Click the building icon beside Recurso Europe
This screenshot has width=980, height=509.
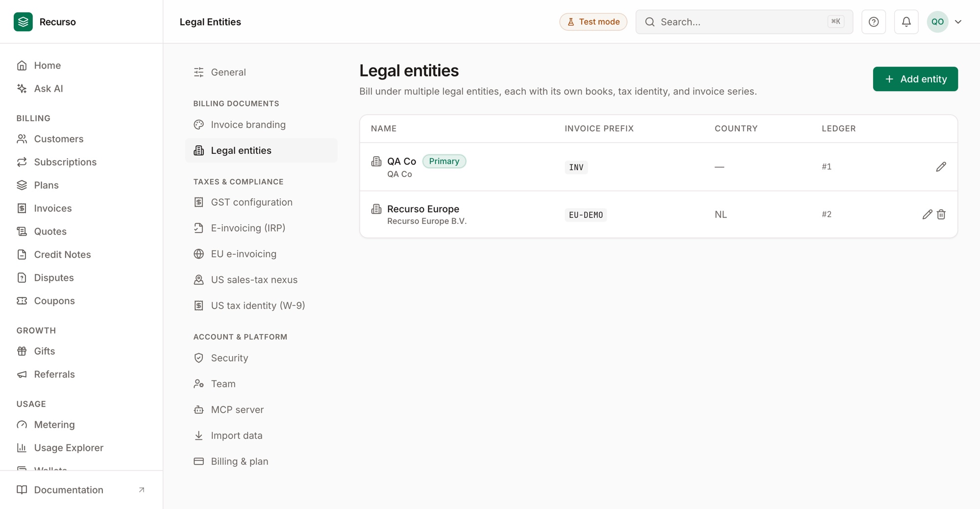point(376,209)
